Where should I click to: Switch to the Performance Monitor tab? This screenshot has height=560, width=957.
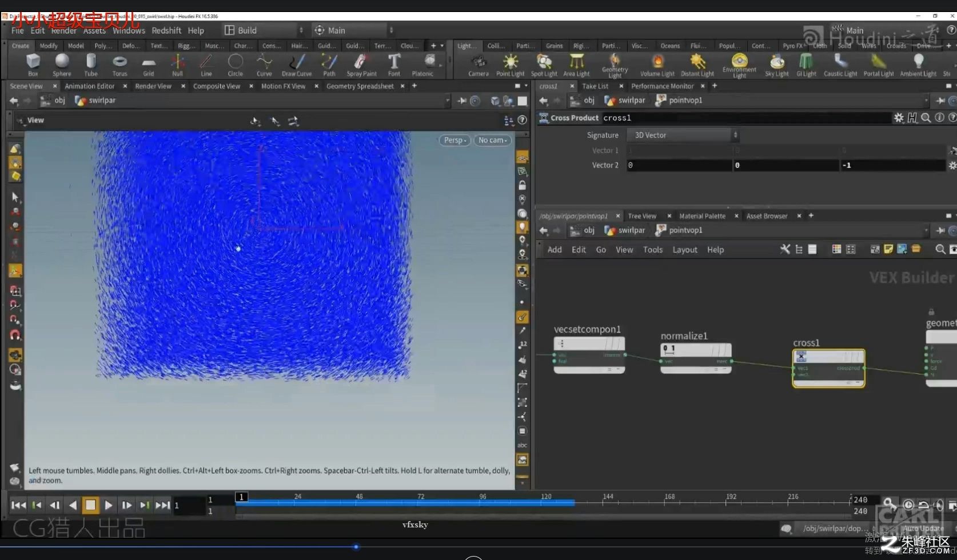tap(662, 86)
